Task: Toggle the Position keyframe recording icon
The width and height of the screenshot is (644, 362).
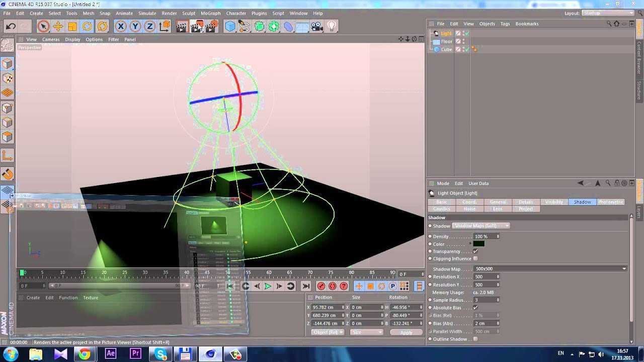Action: [359, 286]
